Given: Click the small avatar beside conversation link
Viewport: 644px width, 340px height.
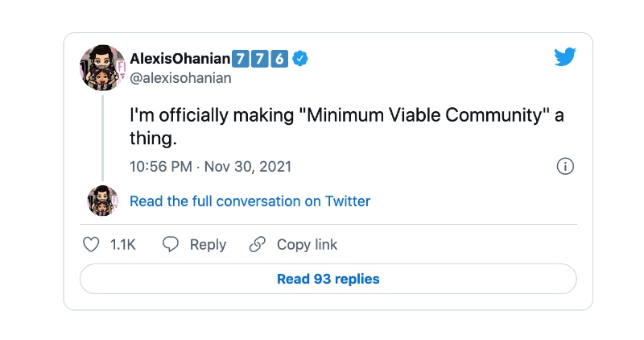Looking at the screenshot, I should click(103, 201).
